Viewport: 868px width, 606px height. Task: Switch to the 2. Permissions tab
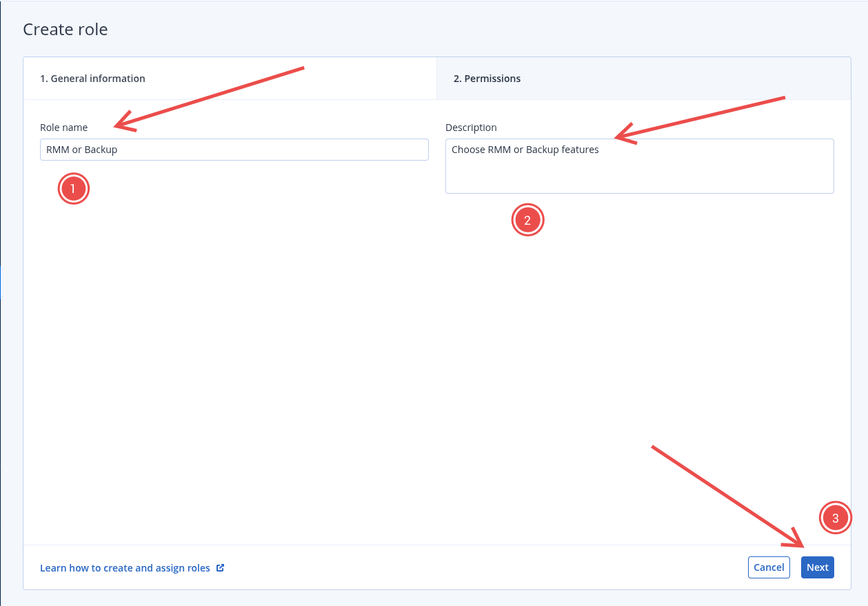pyautogui.click(x=487, y=78)
